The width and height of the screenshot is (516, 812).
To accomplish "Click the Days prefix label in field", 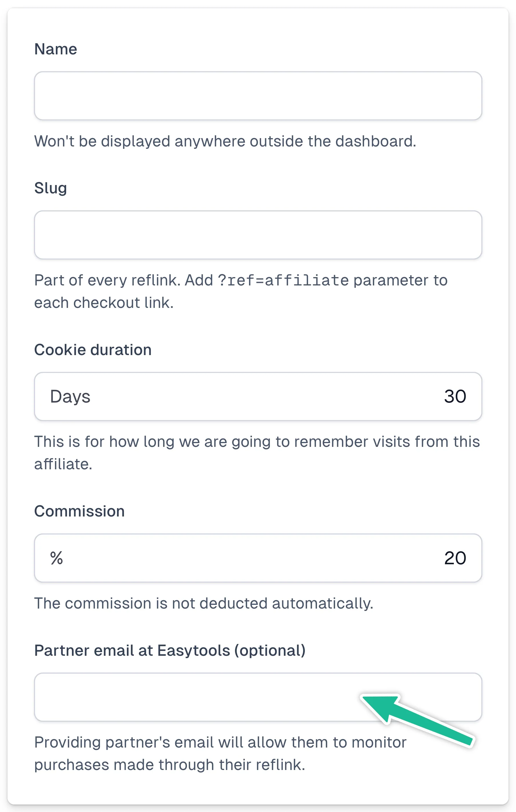I will point(70,397).
